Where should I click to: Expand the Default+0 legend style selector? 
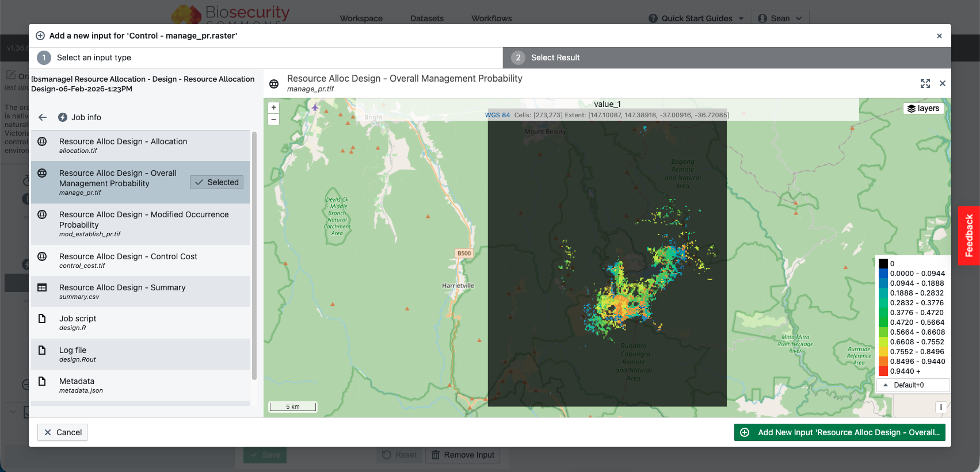(x=912, y=385)
